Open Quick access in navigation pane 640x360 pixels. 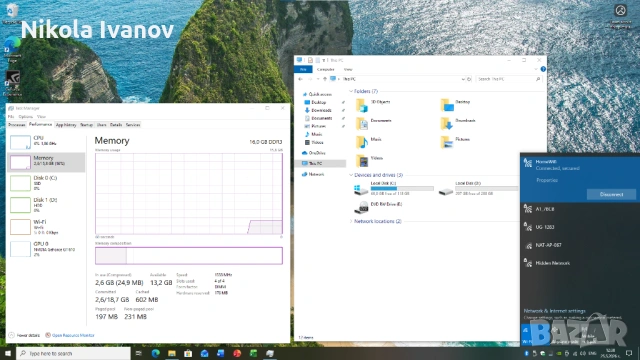(317, 94)
